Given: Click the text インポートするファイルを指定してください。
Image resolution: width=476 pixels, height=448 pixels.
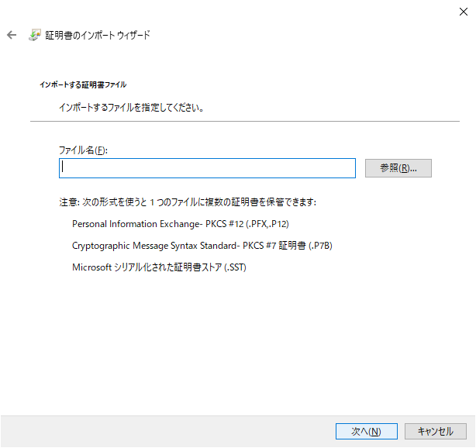Looking at the screenshot, I should pyautogui.click(x=132, y=108).
